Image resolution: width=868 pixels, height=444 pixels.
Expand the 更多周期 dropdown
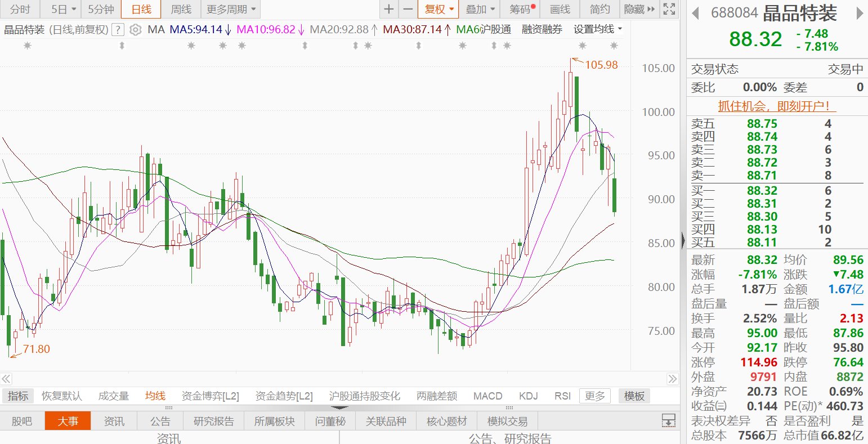pyautogui.click(x=230, y=9)
